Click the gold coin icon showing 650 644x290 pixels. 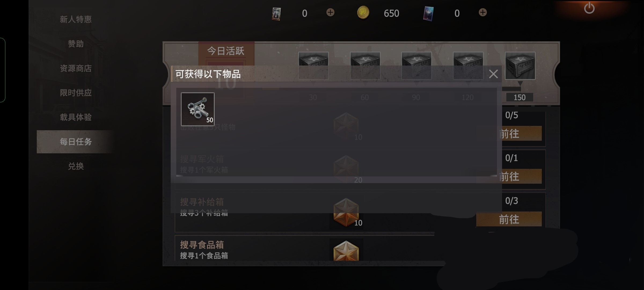tap(363, 13)
